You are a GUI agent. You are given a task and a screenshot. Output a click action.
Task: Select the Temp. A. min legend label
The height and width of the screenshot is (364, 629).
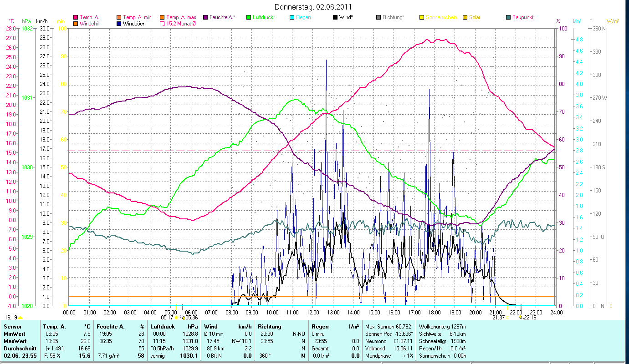(x=137, y=17)
